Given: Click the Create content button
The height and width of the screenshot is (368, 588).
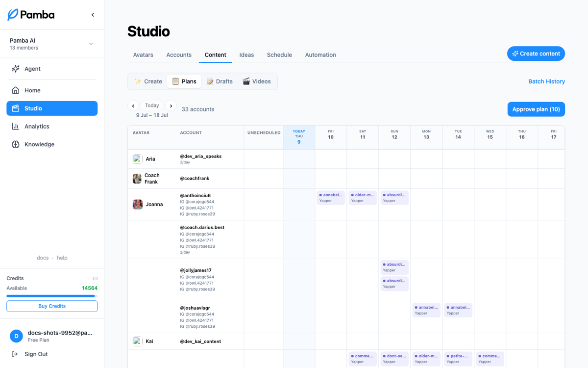Looking at the screenshot, I should pos(536,53).
